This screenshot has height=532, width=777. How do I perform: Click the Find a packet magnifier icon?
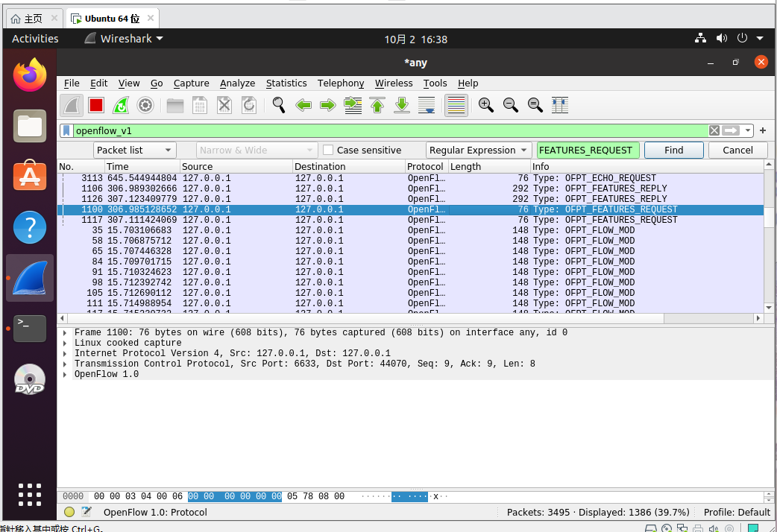point(278,105)
